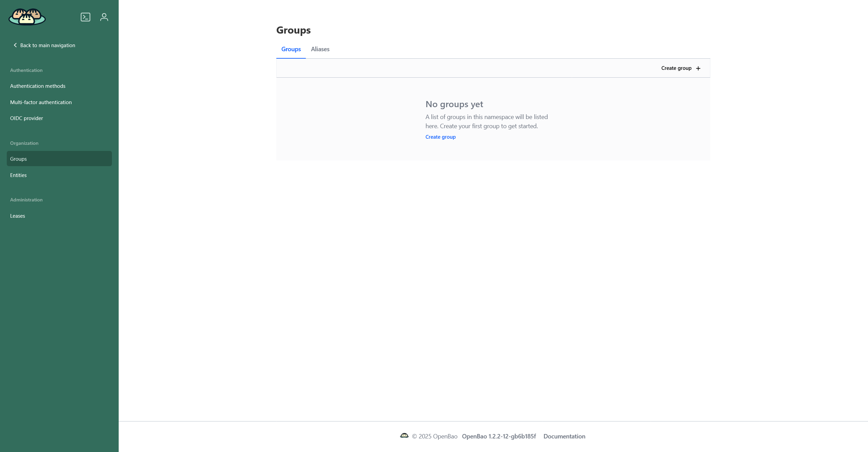The height and width of the screenshot is (452, 868).
Task: Click the plus icon beside Create group
Action: click(x=698, y=68)
